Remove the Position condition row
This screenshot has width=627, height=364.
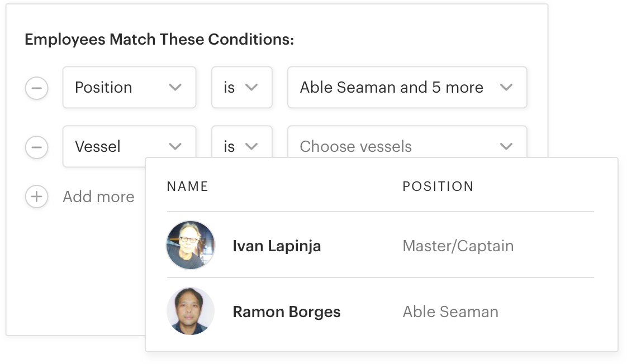[36, 88]
